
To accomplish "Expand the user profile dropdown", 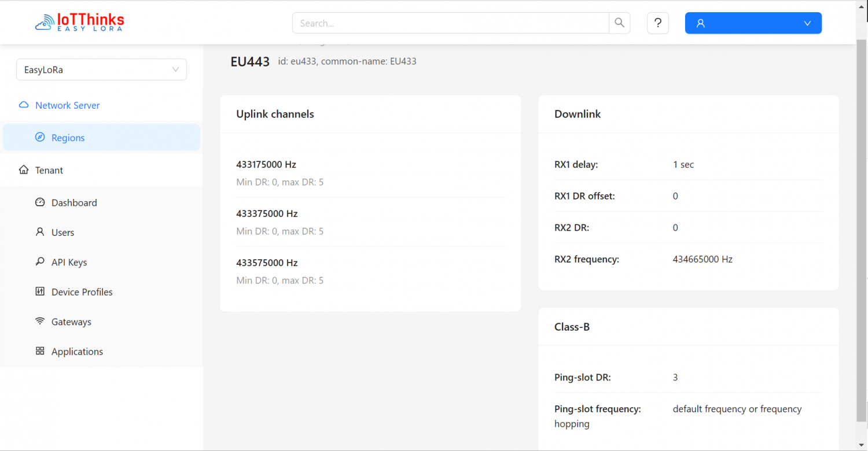I will (x=807, y=23).
